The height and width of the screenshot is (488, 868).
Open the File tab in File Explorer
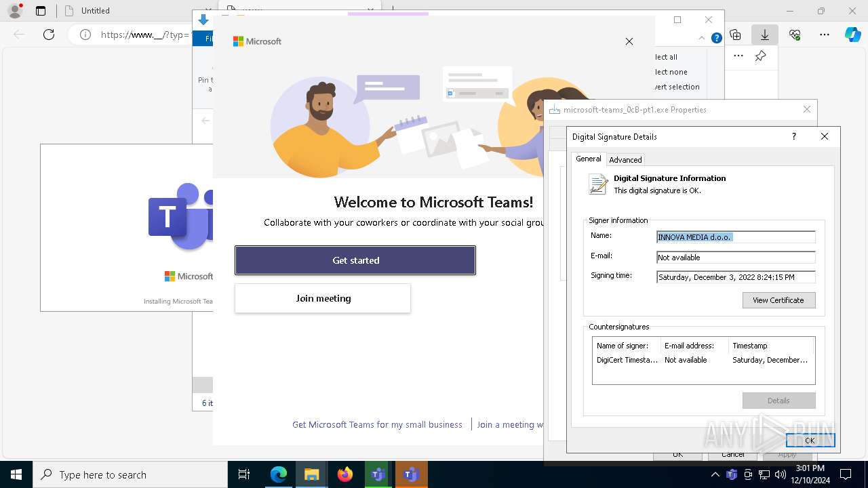click(203, 39)
